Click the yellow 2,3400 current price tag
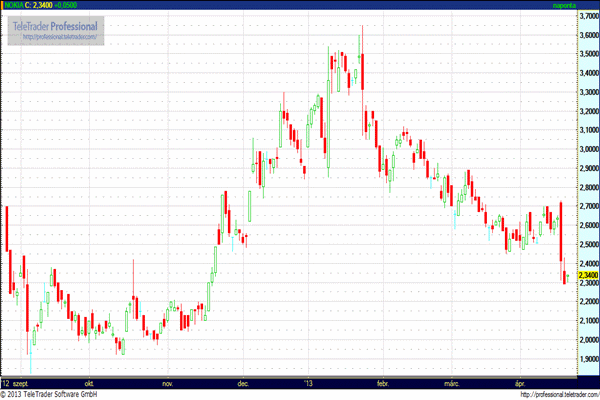This screenshot has width=600, height=400. [x=588, y=275]
